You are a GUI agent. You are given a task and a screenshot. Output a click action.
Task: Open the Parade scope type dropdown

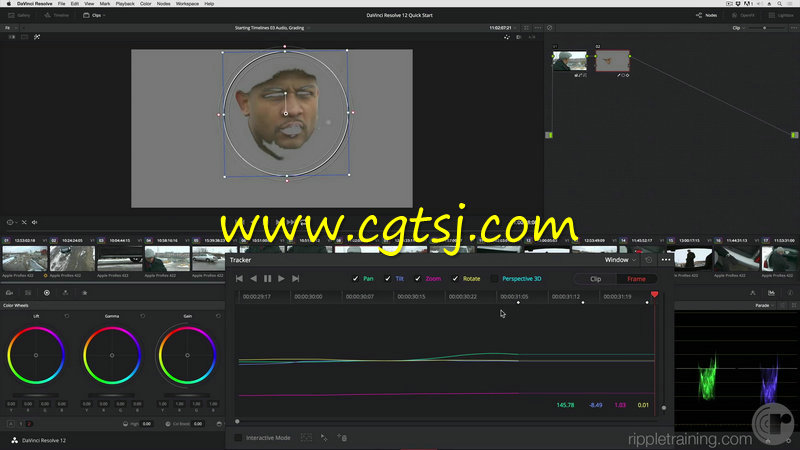pos(765,305)
